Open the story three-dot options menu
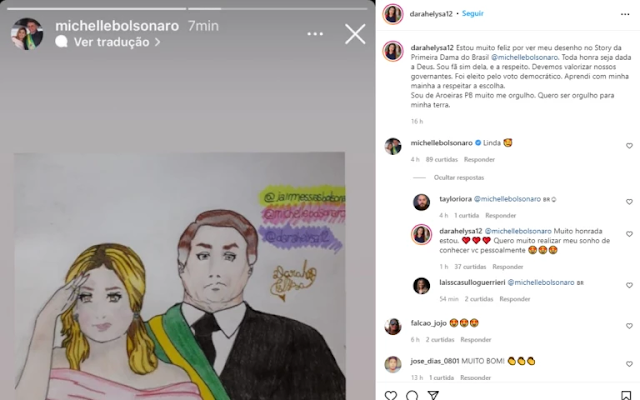640x400 pixels. pyautogui.click(x=315, y=34)
